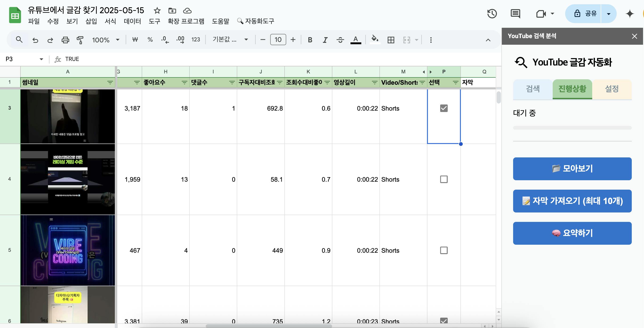Click the font size input field
Screen dimensions: 644x328
click(278, 40)
